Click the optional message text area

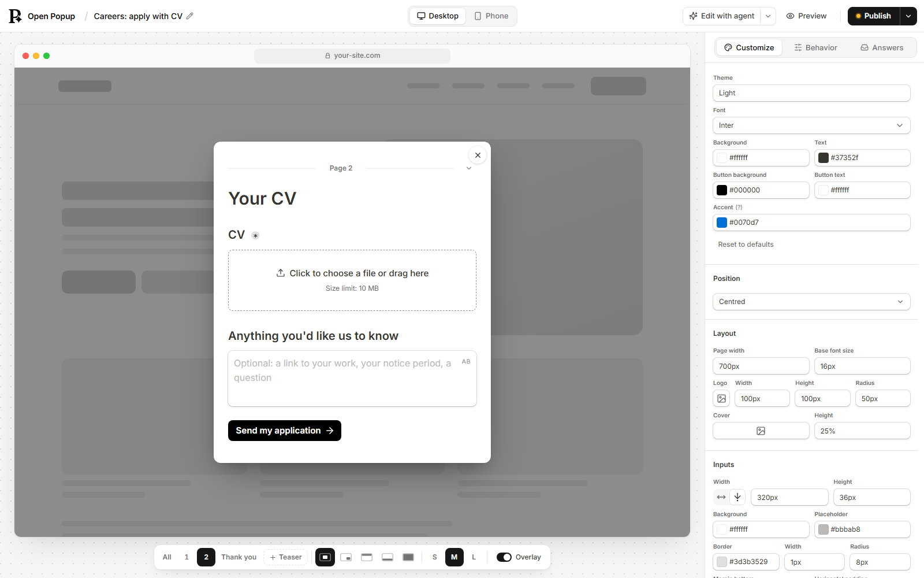click(352, 379)
